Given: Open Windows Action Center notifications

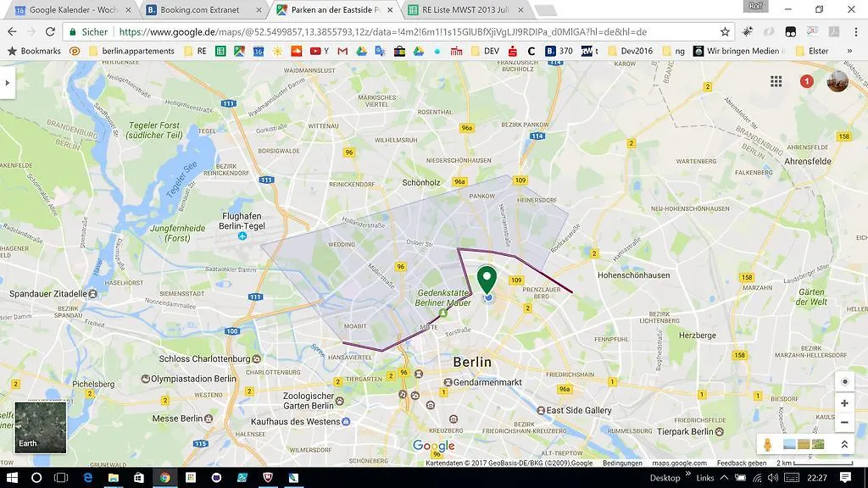Looking at the screenshot, I should point(845,478).
